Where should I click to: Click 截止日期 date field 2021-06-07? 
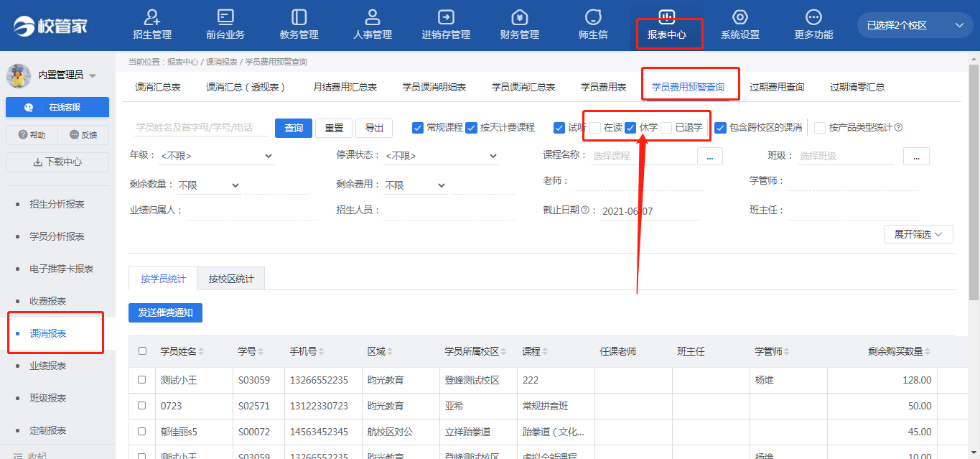pos(649,211)
